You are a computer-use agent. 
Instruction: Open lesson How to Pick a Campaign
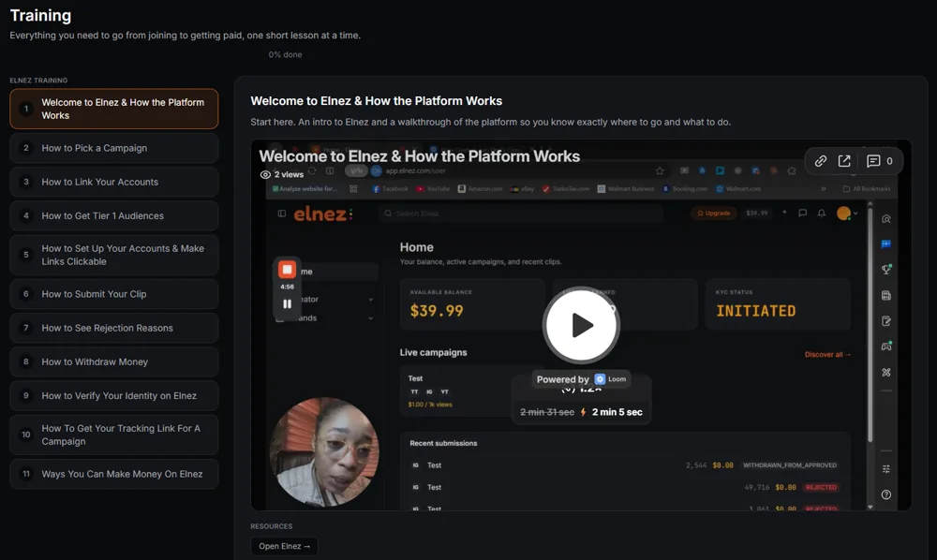tap(114, 148)
